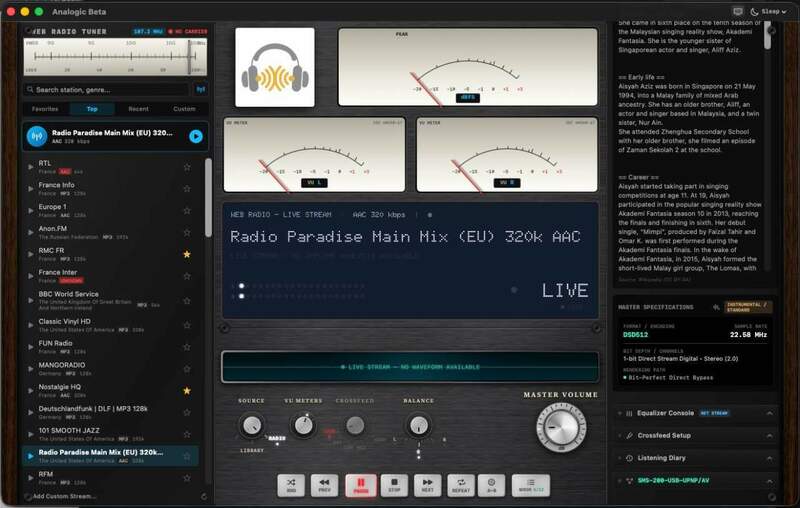
Task: Click the radio signal button beside the search field
Action: click(201, 89)
